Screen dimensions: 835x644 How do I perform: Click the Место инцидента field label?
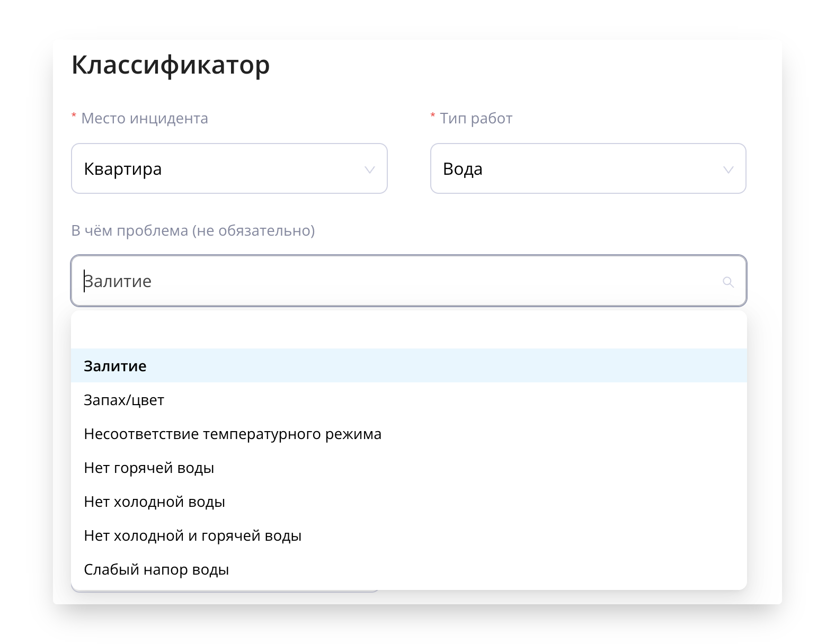(x=144, y=118)
